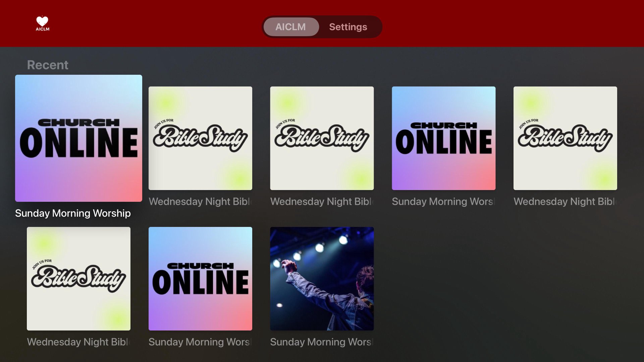Select the highlighted Sunday Morning Worship title
The width and height of the screenshot is (644, 362).
click(x=73, y=213)
